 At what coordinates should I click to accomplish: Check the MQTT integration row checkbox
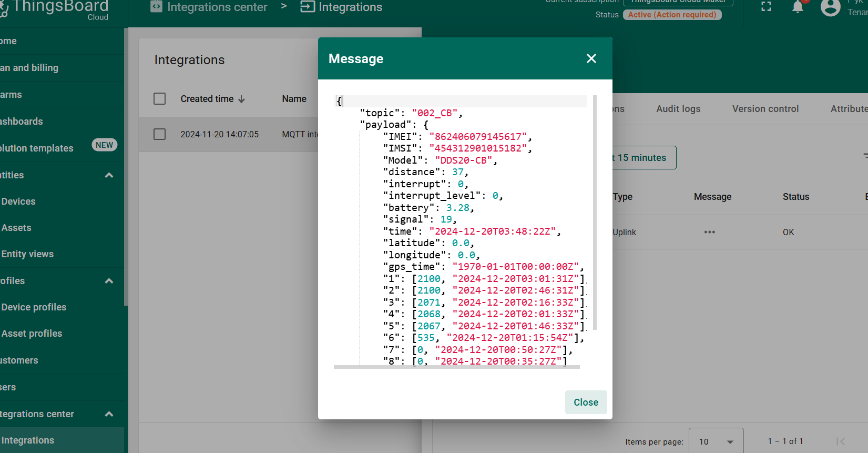(x=159, y=134)
